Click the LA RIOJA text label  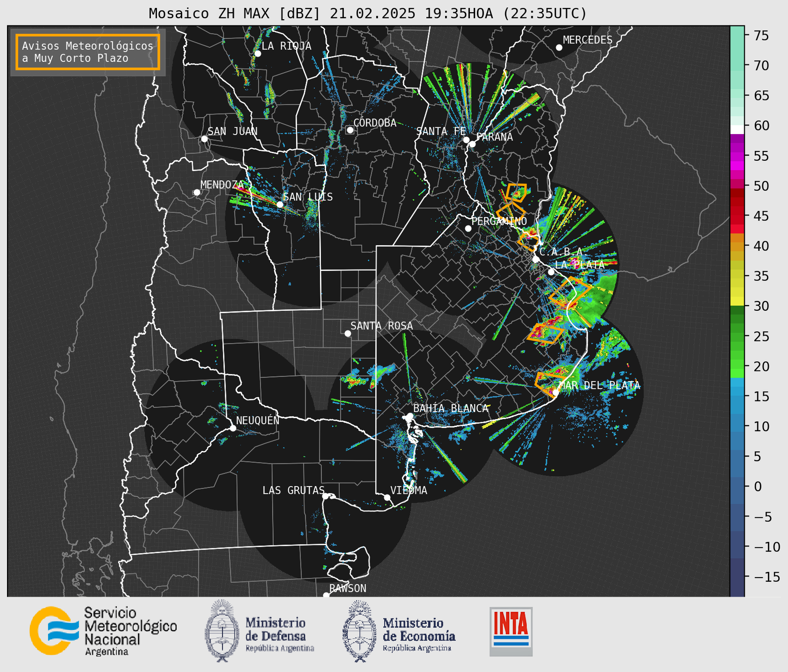[286, 46]
